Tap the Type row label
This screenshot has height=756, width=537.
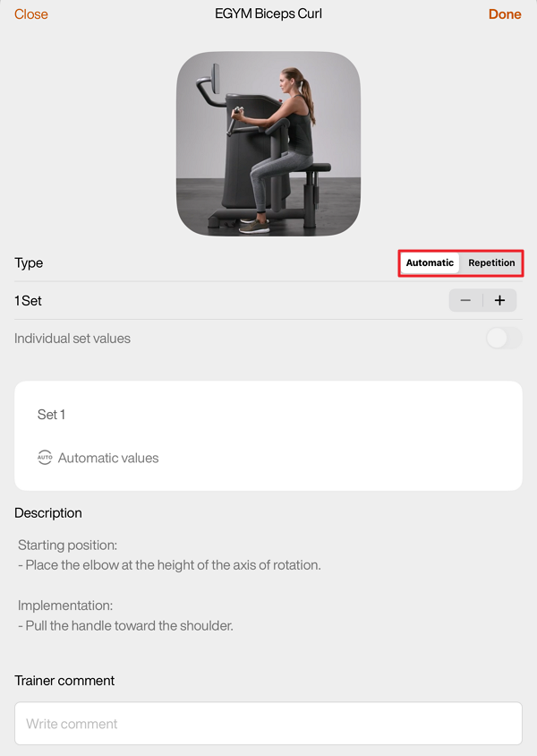[29, 263]
